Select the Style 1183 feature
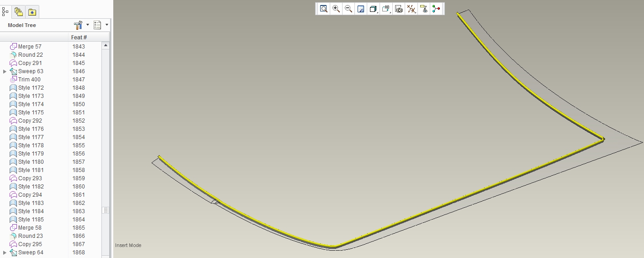 coord(27,203)
